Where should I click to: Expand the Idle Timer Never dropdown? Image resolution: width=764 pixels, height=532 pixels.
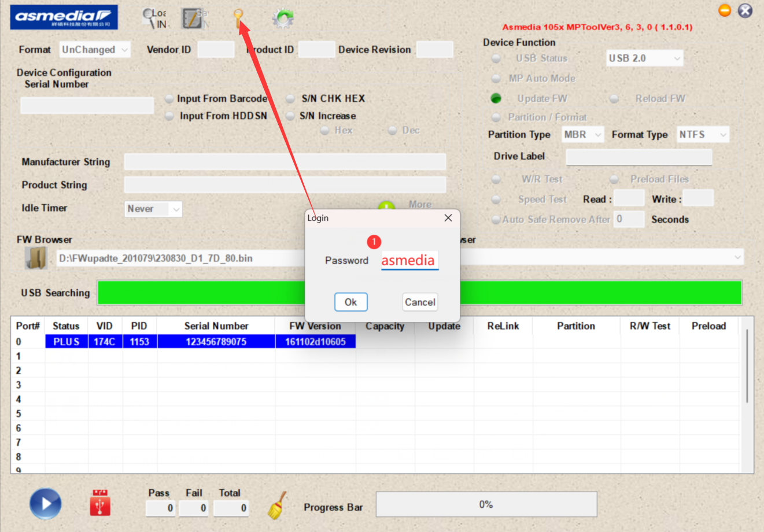pos(154,209)
